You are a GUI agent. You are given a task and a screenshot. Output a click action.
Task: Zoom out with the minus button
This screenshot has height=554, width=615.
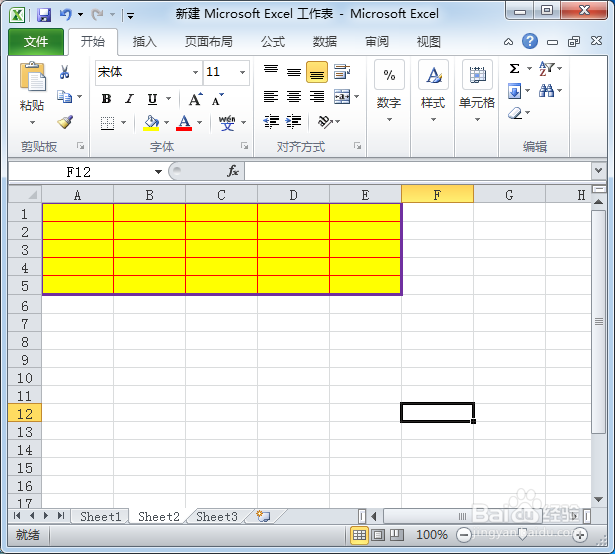(x=463, y=535)
